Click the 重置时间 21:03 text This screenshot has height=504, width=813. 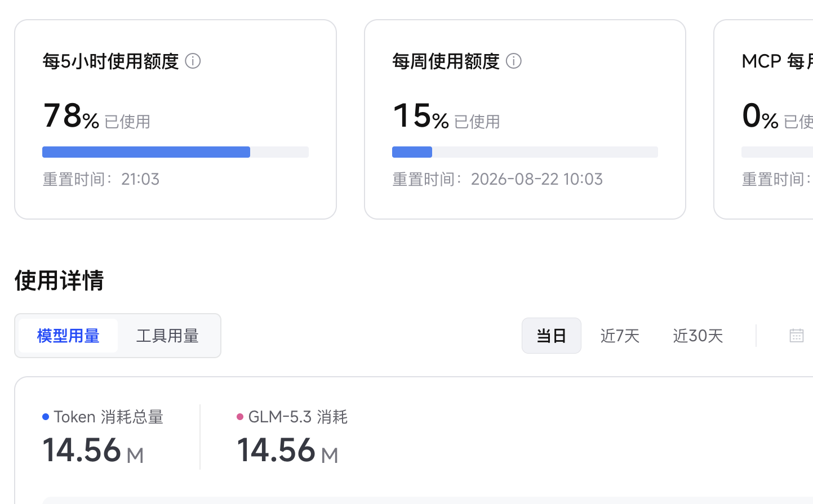pyautogui.click(x=101, y=179)
